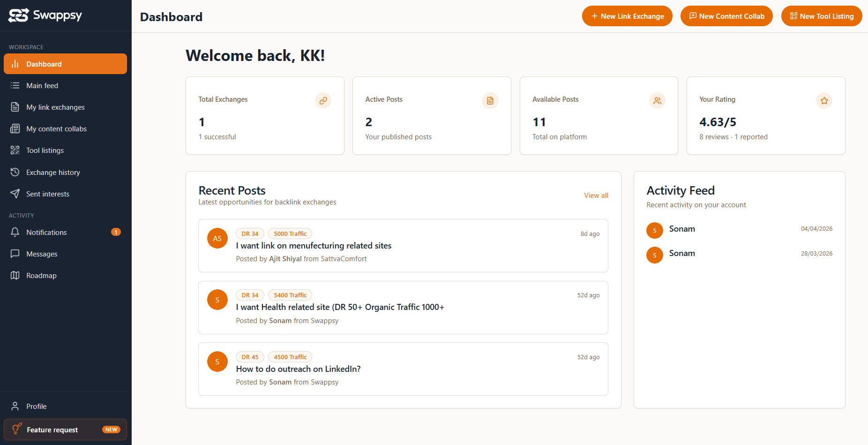Select Sent interests in sidebar

pos(65,194)
